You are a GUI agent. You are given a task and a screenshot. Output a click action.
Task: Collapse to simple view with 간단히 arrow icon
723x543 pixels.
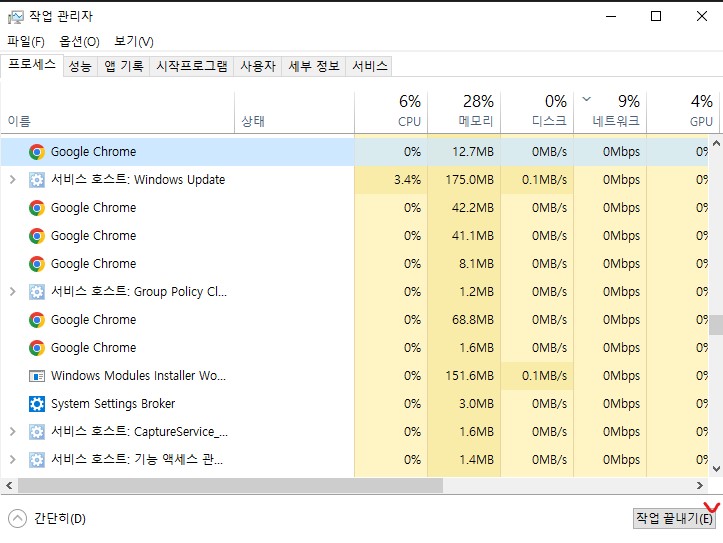[17, 519]
